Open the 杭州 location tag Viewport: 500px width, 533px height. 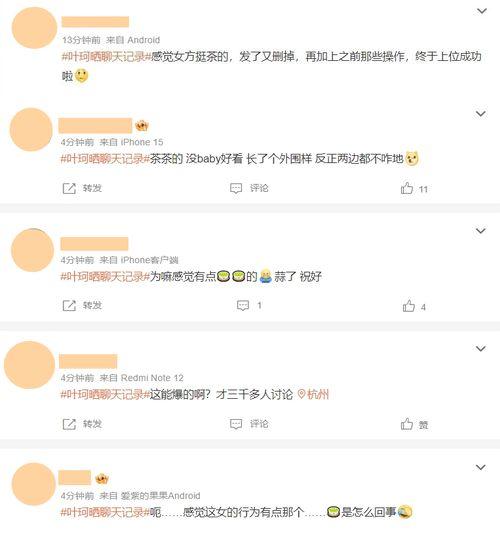[313, 394]
